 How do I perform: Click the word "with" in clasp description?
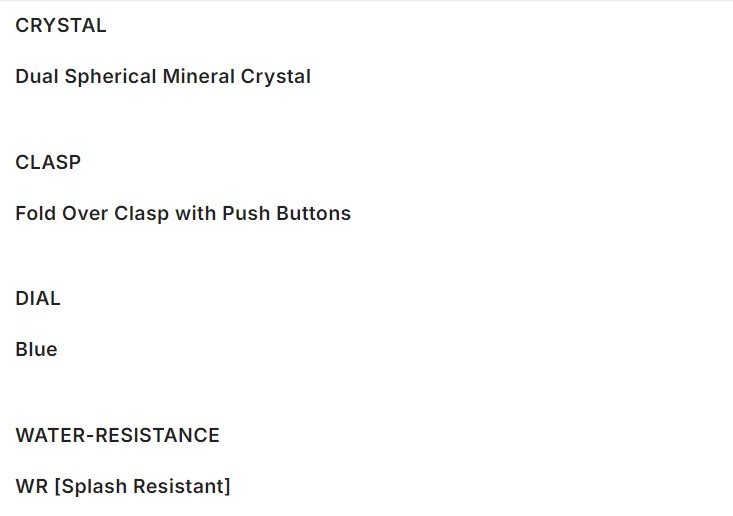click(195, 214)
